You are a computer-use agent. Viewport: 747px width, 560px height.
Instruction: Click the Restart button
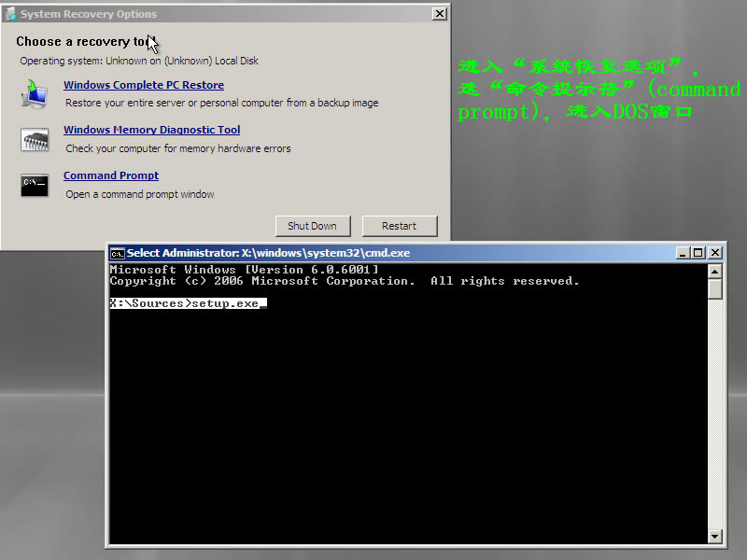pyautogui.click(x=400, y=226)
